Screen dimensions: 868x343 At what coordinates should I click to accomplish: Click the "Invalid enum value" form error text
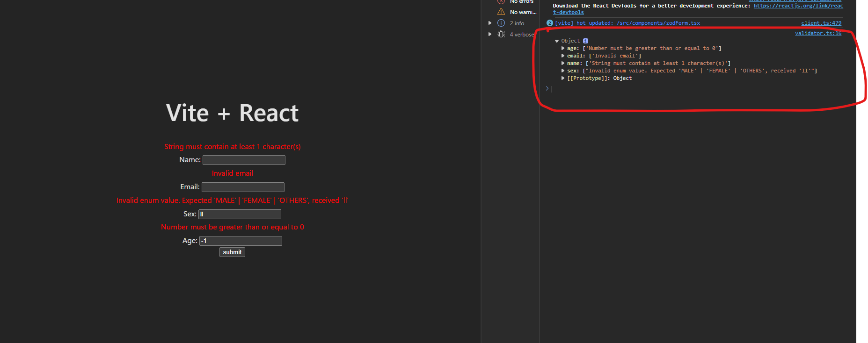233,200
